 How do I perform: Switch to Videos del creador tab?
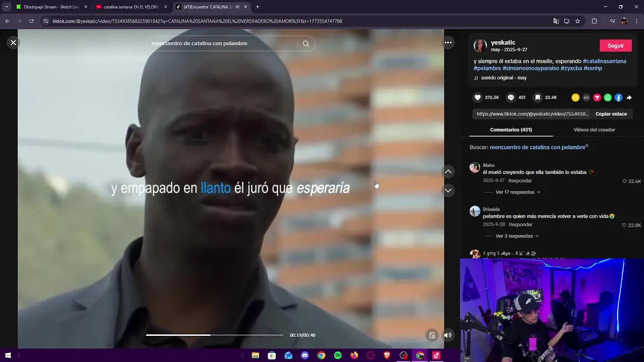coord(594,130)
